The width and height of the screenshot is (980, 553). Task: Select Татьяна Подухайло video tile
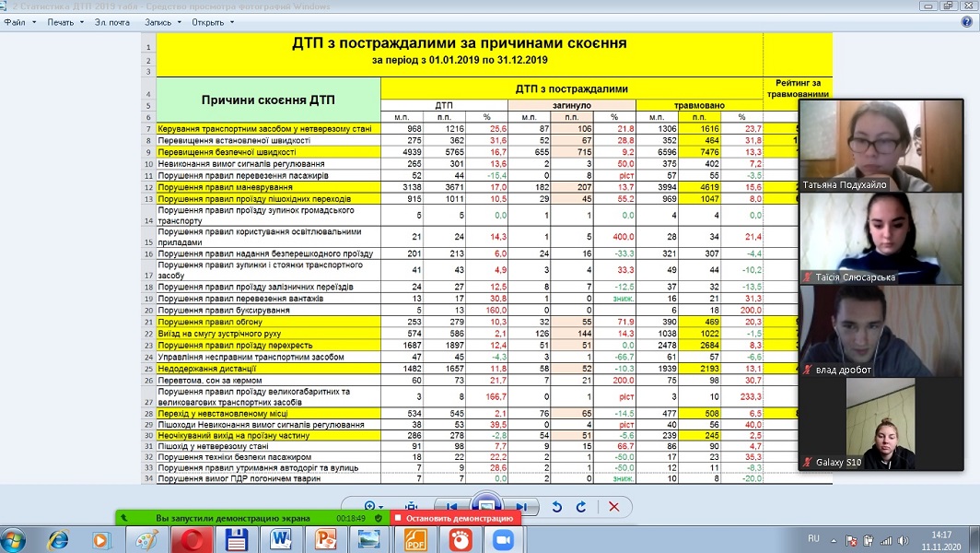[x=881, y=146]
